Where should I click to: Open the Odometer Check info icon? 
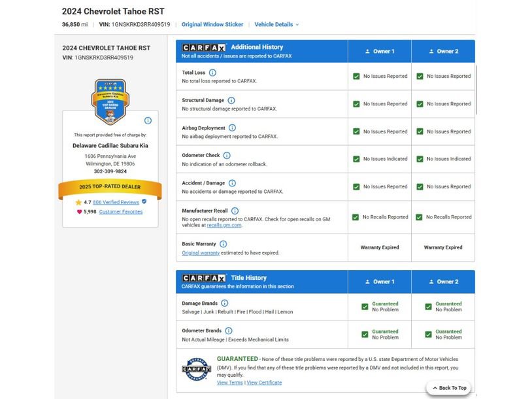(x=227, y=156)
